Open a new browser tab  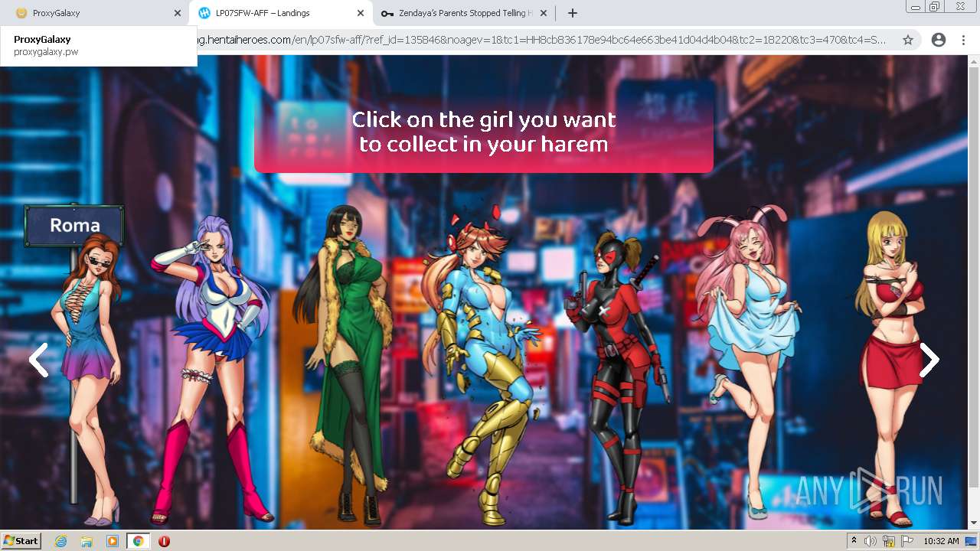572,13
